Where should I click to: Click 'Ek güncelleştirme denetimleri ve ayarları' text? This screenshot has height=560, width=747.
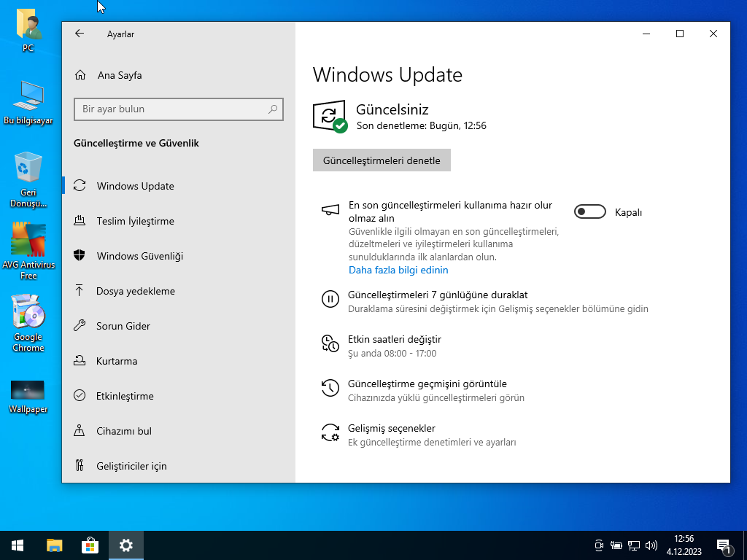432,443
